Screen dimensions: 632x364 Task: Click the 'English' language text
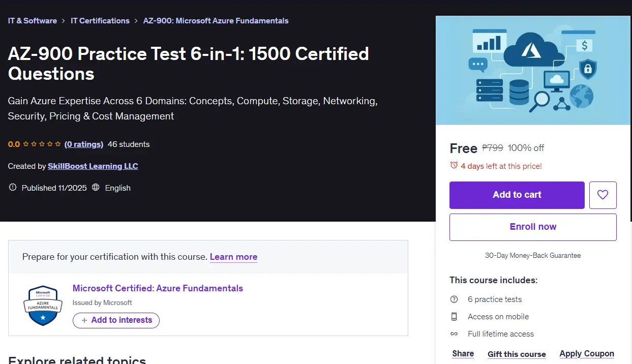pyautogui.click(x=118, y=188)
